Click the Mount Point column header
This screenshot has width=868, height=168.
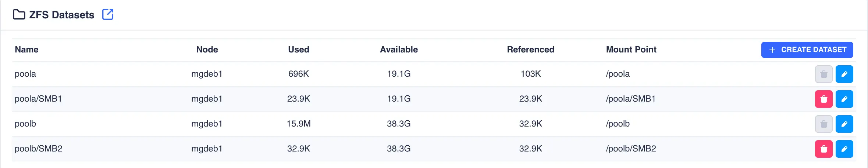click(x=631, y=50)
